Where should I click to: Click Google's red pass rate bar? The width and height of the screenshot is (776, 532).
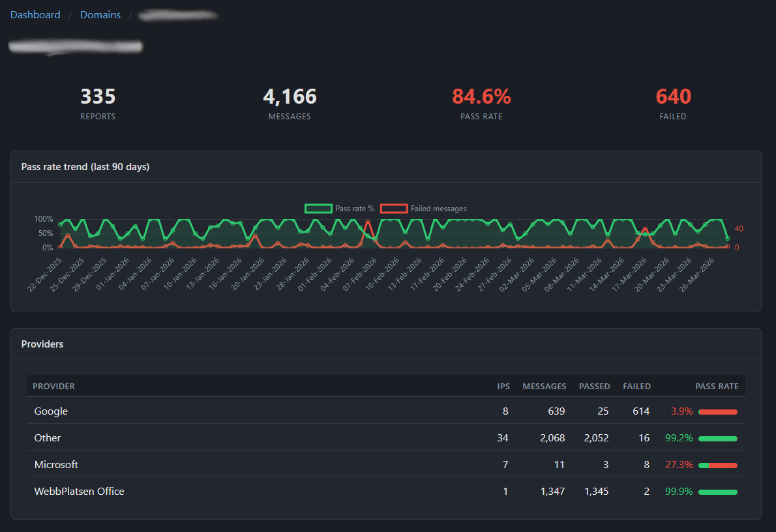click(x=717, y=412)
